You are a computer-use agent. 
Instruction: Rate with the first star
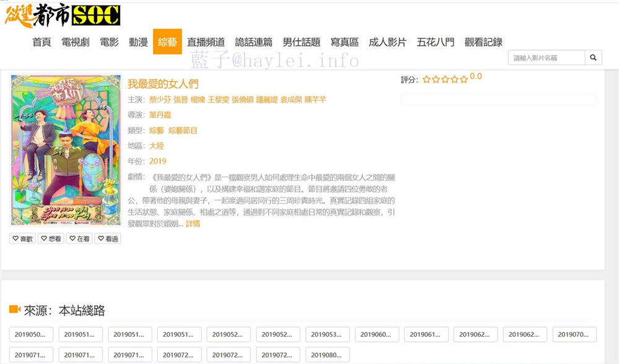coord(426,79)
